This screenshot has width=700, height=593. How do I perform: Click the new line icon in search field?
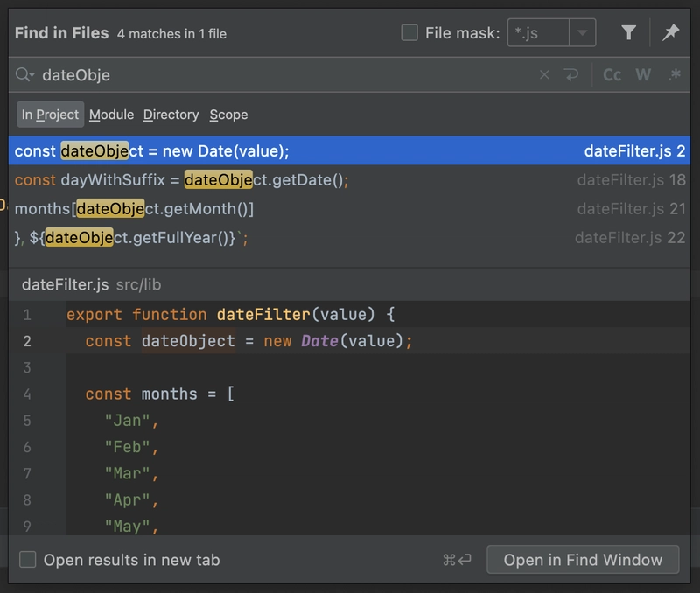[x=571, y=74]
